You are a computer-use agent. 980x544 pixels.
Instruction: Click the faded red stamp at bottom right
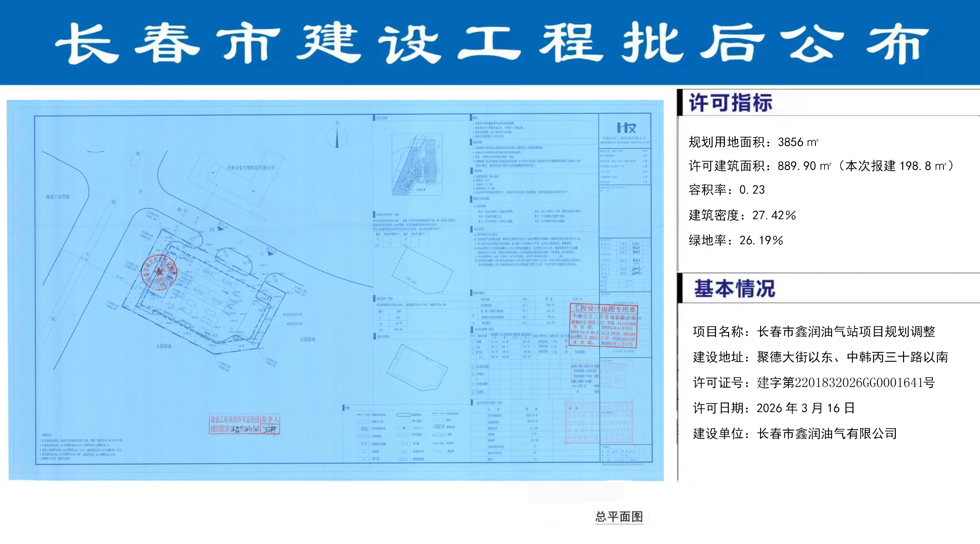pyautogui.click(x=599, y=422)
